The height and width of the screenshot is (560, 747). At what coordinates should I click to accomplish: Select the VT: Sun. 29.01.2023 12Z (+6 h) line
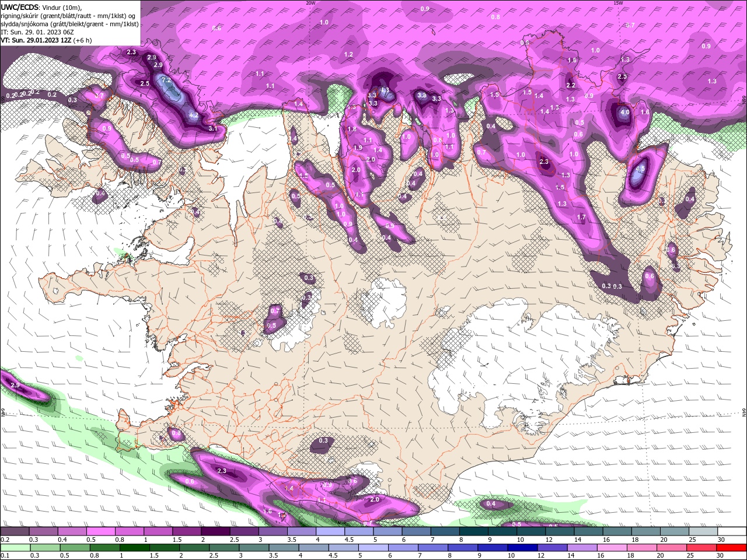point(47,40)
